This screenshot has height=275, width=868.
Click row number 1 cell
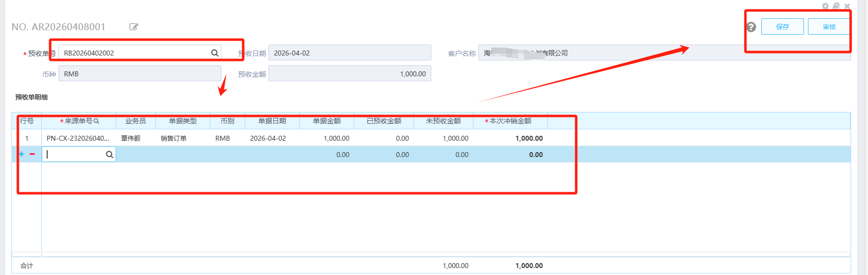[x=27, y=138]
